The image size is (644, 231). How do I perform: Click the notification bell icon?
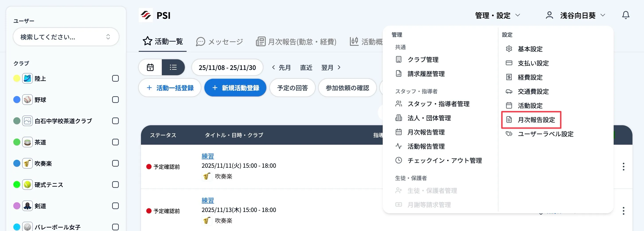[626, 15]
